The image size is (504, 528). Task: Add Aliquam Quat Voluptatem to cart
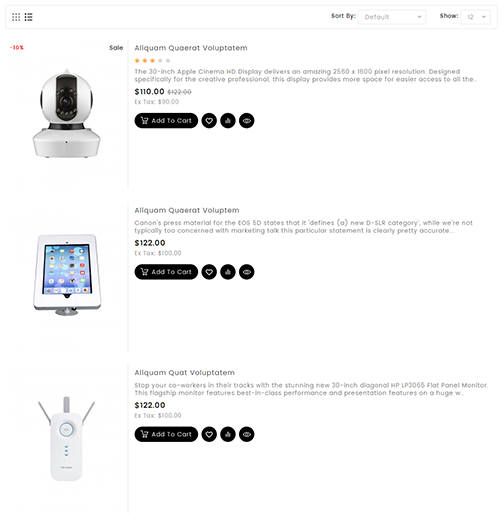point(166,434)
